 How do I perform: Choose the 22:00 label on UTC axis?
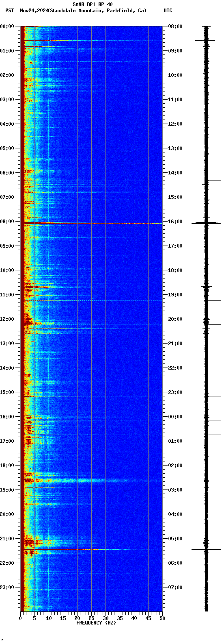175,368
